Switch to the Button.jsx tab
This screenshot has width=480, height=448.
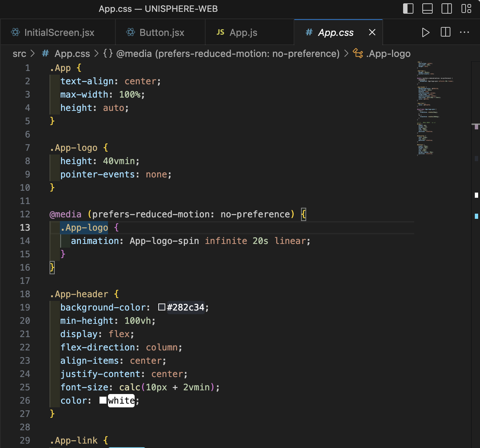(x=160, y=33)
